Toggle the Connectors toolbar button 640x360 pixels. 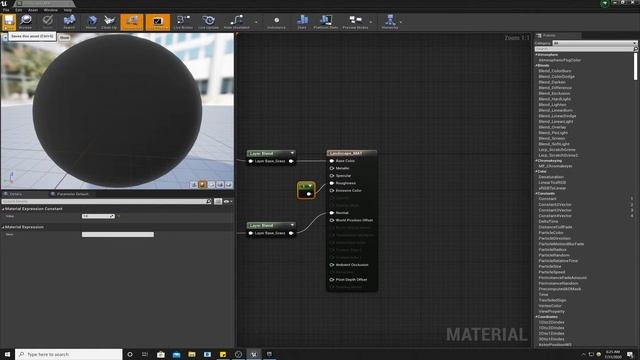pos(132,22)
